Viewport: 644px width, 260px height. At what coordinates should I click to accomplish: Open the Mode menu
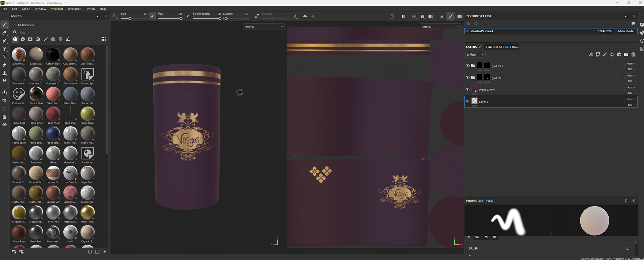coord(26,9)
